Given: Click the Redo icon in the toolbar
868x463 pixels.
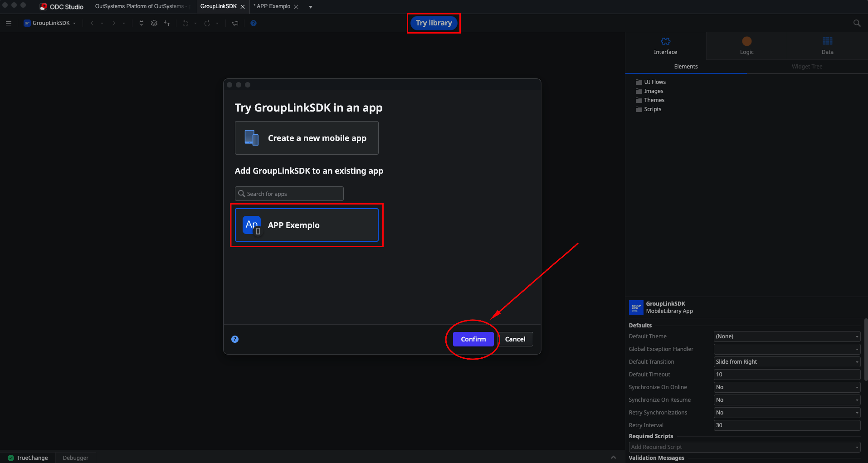Looking at the screenshot, I should [207, 23].
